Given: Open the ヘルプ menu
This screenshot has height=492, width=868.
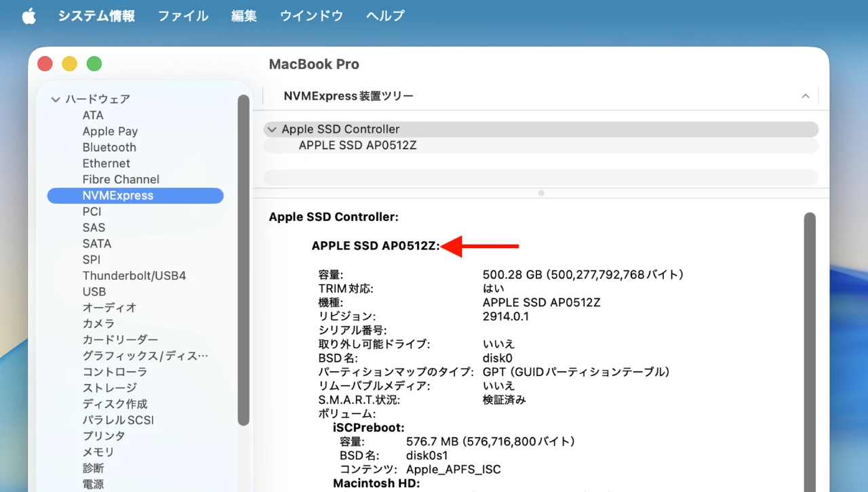Looking at the screenshot, I should [x=384, y=16].
